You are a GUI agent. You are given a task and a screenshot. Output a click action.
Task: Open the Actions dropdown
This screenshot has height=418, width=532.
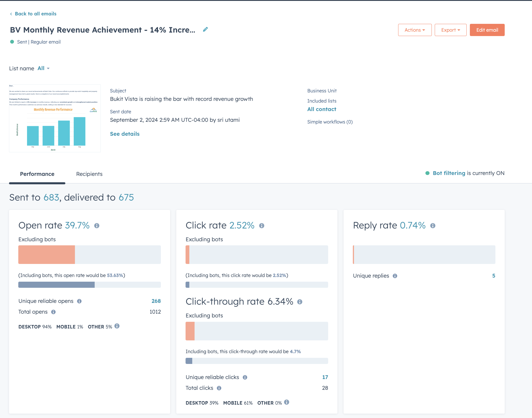click(415, 30)
